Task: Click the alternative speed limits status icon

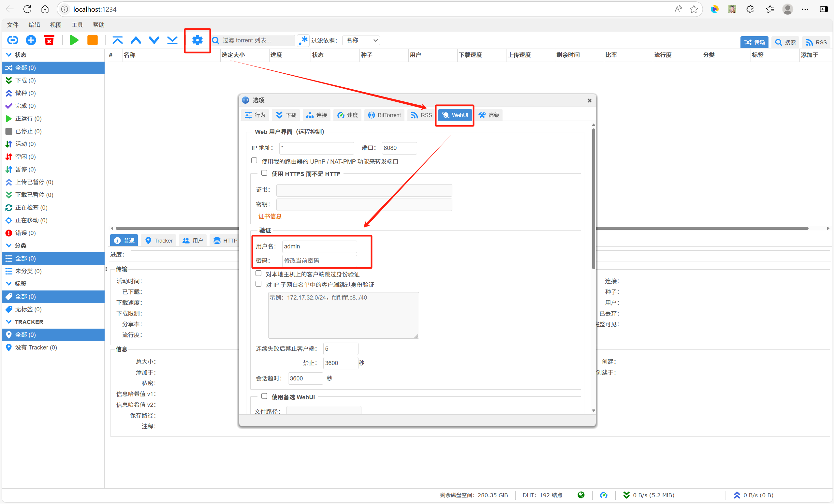Action: point(604,495)
